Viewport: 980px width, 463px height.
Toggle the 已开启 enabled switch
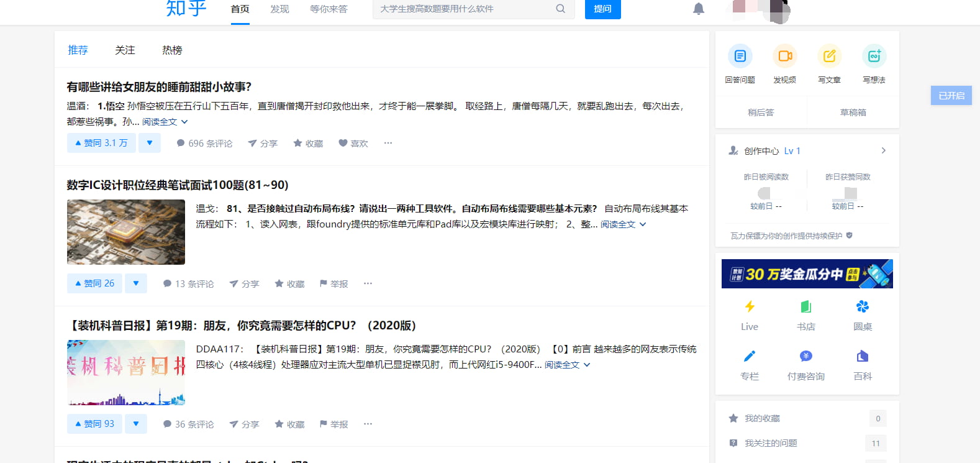point(951,96)
